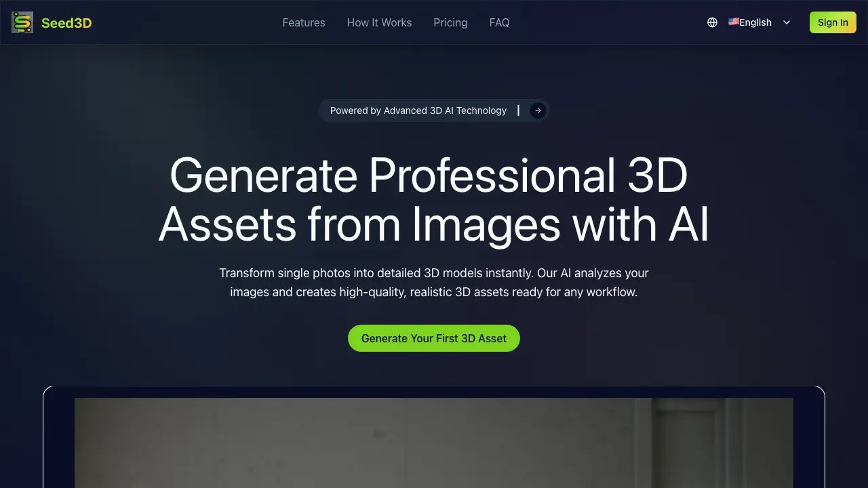Click the Seed3D logo icon
The image size is (868, 488).
pyautogui.click(x=22, y=22)
